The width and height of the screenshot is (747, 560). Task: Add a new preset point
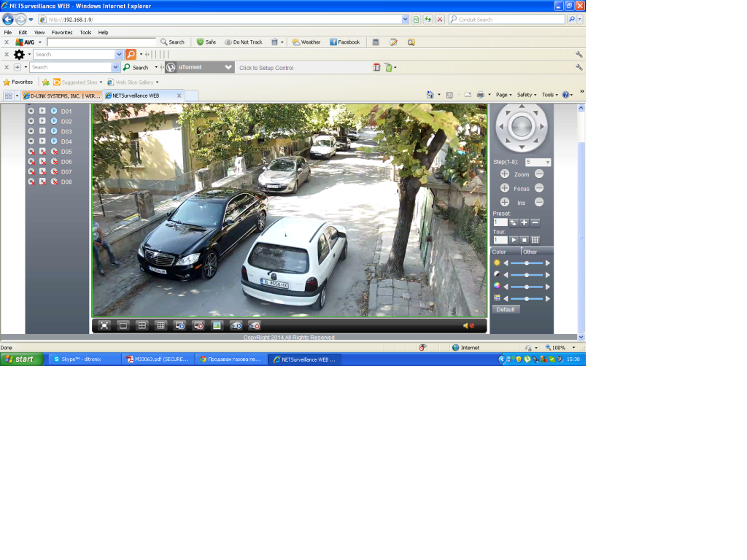524,222
